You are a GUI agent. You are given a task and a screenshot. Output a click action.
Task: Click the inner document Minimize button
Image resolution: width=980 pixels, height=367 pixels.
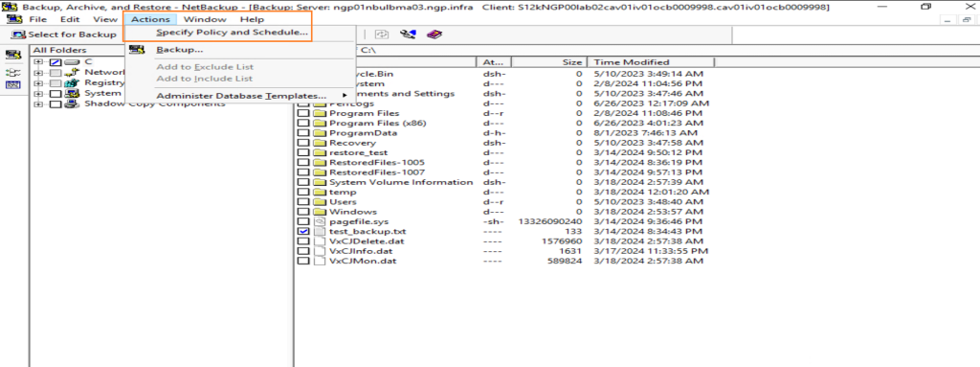point(948,20)
